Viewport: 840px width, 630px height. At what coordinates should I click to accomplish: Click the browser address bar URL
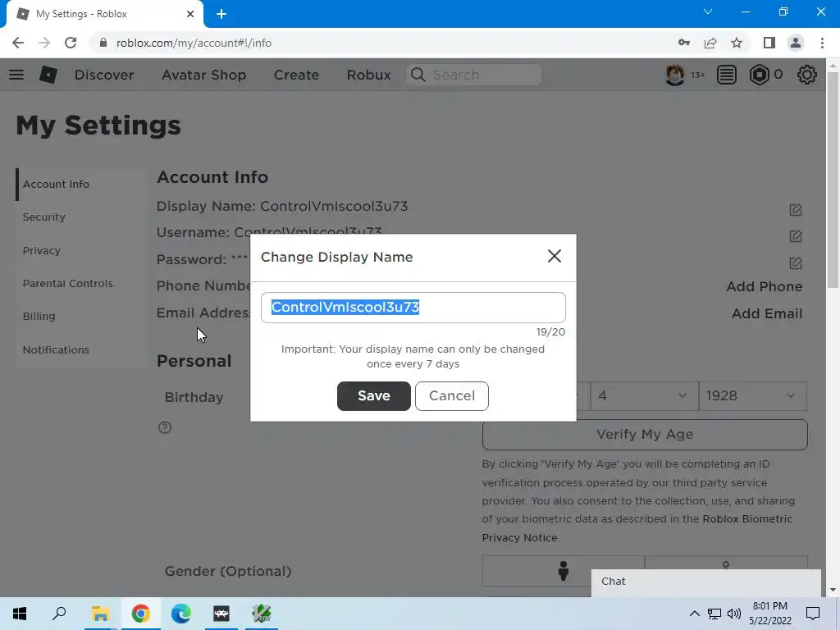click(194, 43)
